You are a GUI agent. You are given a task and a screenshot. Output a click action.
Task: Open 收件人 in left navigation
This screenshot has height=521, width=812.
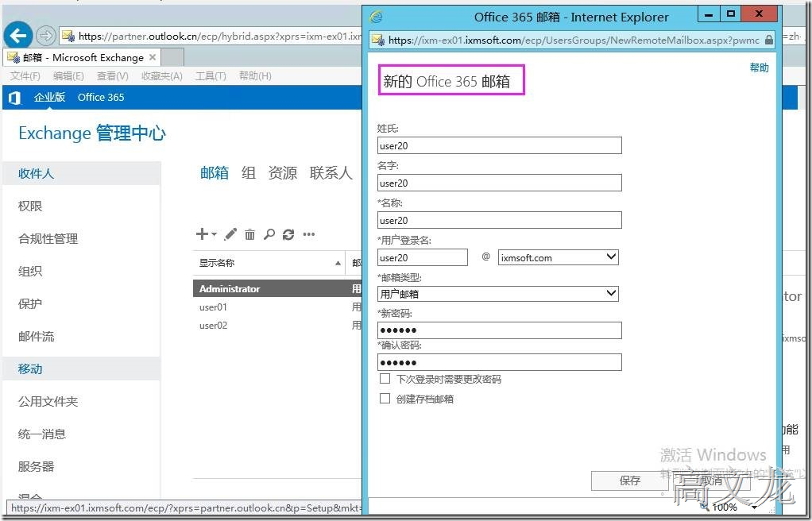tap(82, 173)
